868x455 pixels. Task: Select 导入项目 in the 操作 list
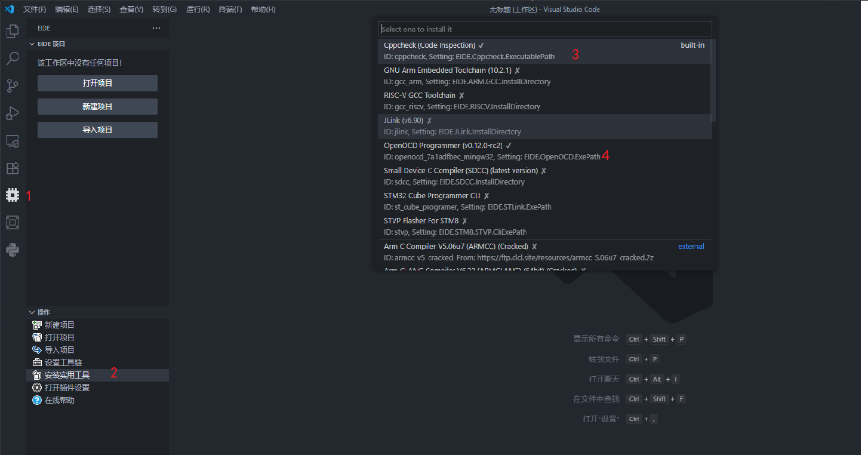(98, 350)
